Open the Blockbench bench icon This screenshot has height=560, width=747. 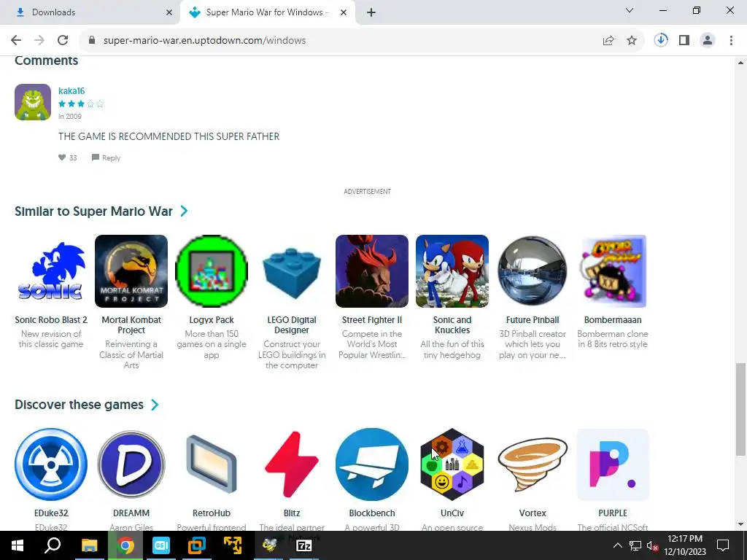coord(371,464)
